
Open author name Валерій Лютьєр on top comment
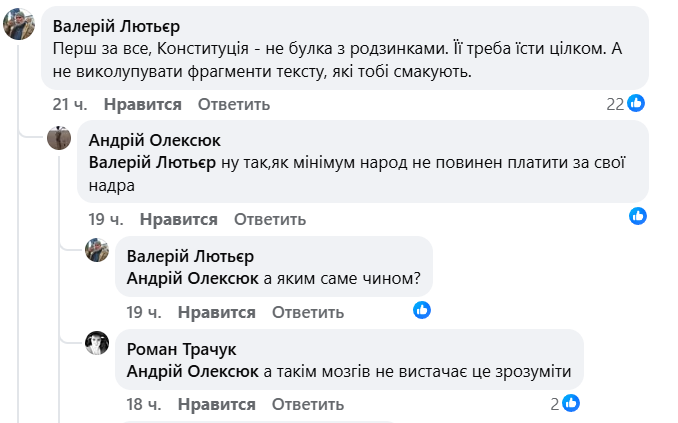[x=116, y=26]
